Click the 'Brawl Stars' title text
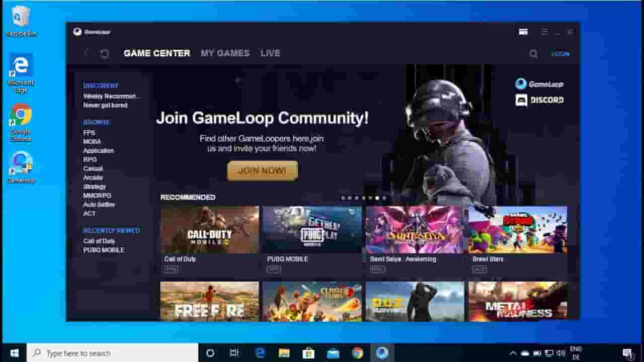This screenshot has height=362, width=644. coord(488,259)
